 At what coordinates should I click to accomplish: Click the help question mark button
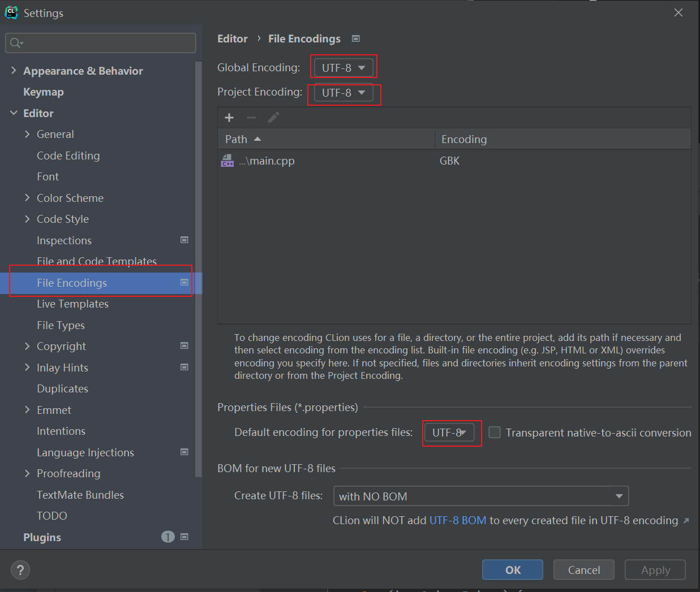tap(20, 570)
